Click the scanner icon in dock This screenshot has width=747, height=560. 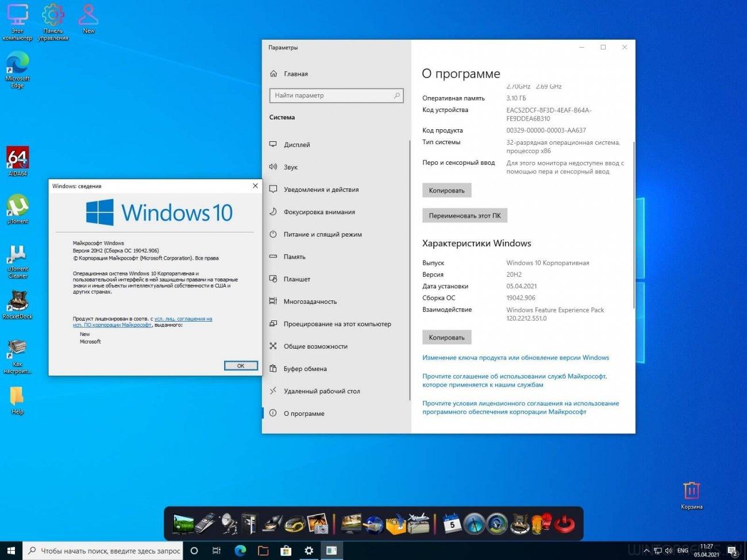pyautogui.click(x=272, y=524)
